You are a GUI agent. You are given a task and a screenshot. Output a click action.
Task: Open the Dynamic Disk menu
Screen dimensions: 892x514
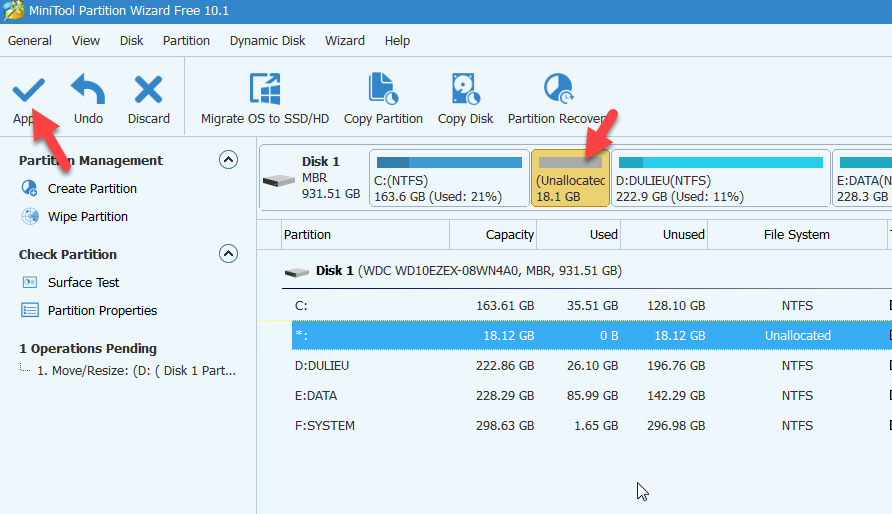point(267,41)
